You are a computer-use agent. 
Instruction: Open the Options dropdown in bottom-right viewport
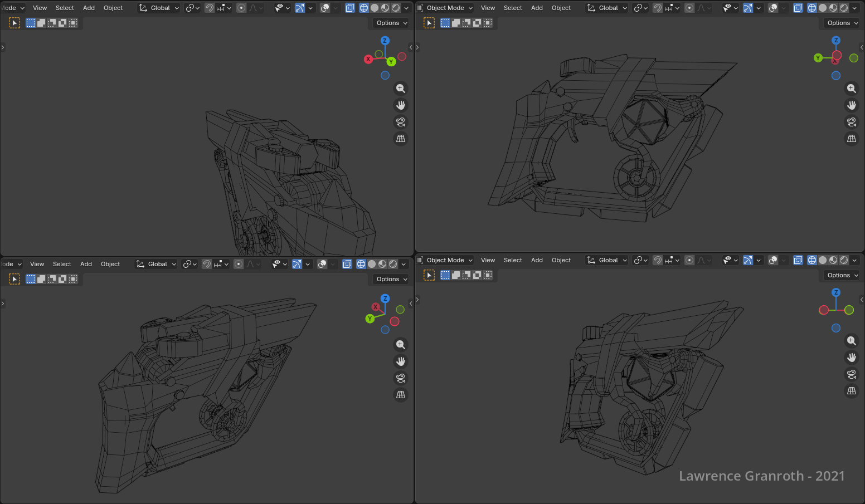click(842, 275)
